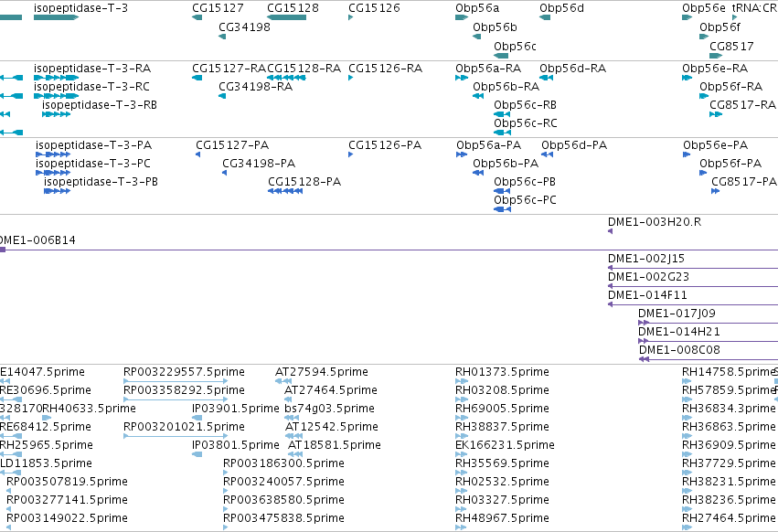Select the Obp56f gene label
This screenshot has height=532, width=778.
click(x=720, y=27)
